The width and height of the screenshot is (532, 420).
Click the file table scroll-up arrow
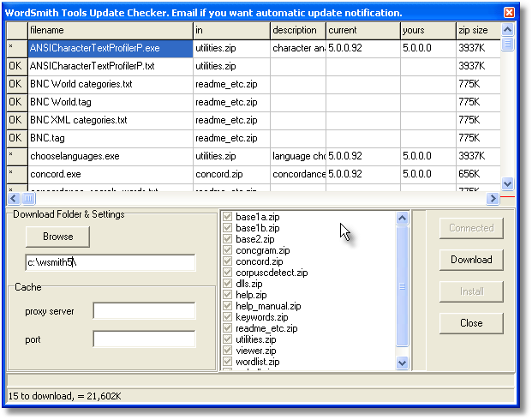pyautogui.click(x=507, y=30)
